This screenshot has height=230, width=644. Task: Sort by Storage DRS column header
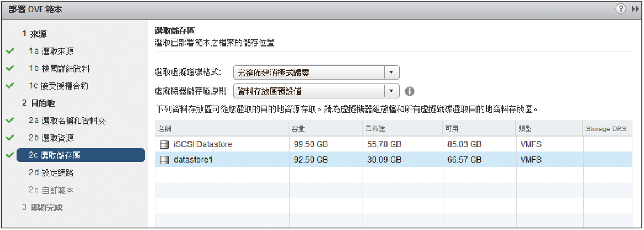608,129
